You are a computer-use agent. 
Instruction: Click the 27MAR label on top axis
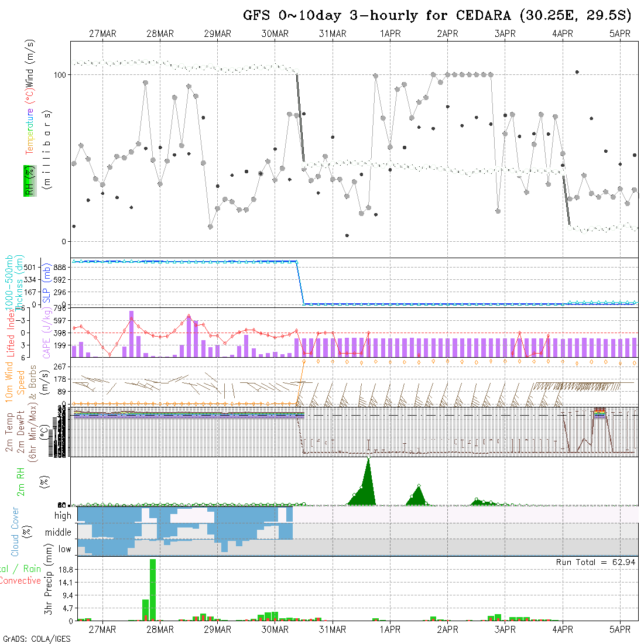(x=102, y=34)
